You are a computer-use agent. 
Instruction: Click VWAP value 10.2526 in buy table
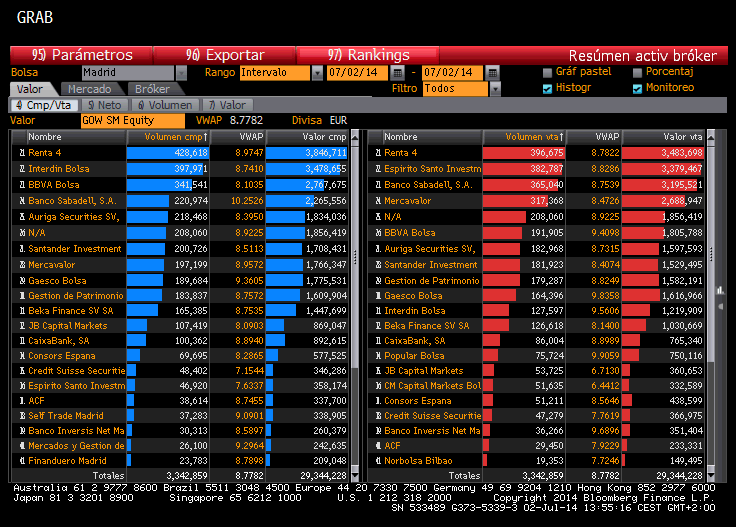click(247, 201)
